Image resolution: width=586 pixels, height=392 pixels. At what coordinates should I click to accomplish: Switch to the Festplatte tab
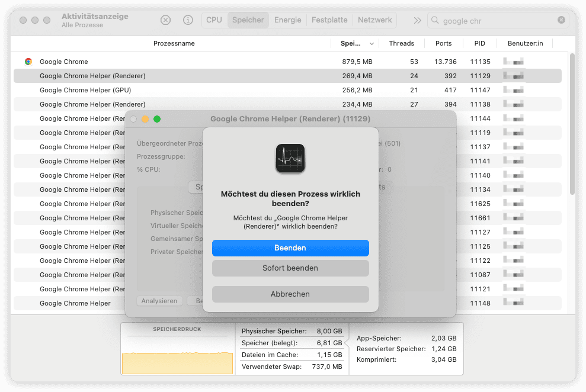pos(329,20)
